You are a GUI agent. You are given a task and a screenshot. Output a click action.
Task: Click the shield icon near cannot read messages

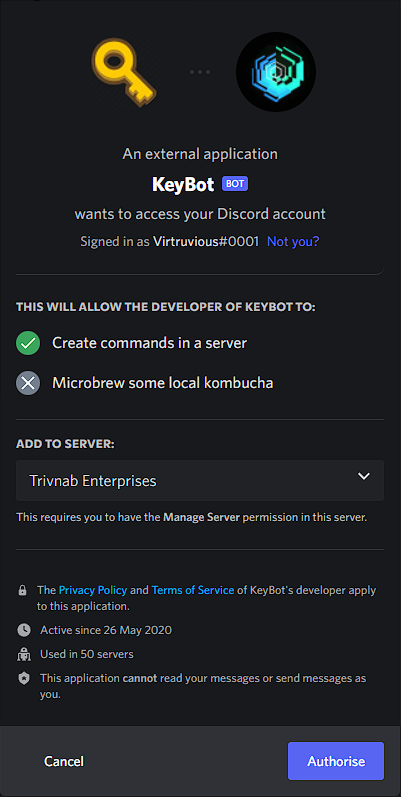coord(23,679)
